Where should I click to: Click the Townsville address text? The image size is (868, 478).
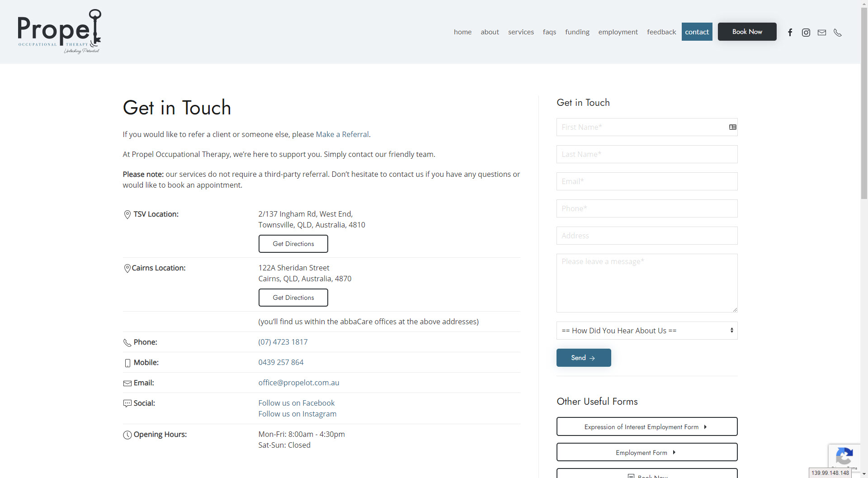click(311, 219)
